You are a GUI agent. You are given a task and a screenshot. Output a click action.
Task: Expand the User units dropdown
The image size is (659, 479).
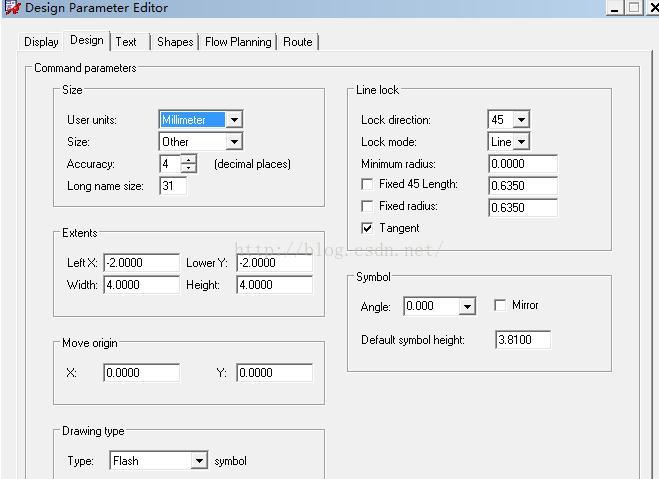coord(233,120)
